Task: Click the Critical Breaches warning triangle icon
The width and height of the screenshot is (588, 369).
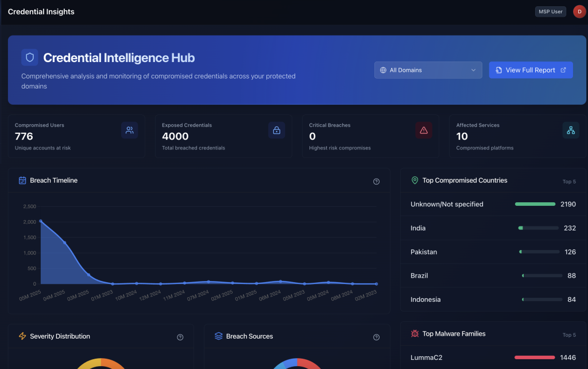Action: pos(424,130)
